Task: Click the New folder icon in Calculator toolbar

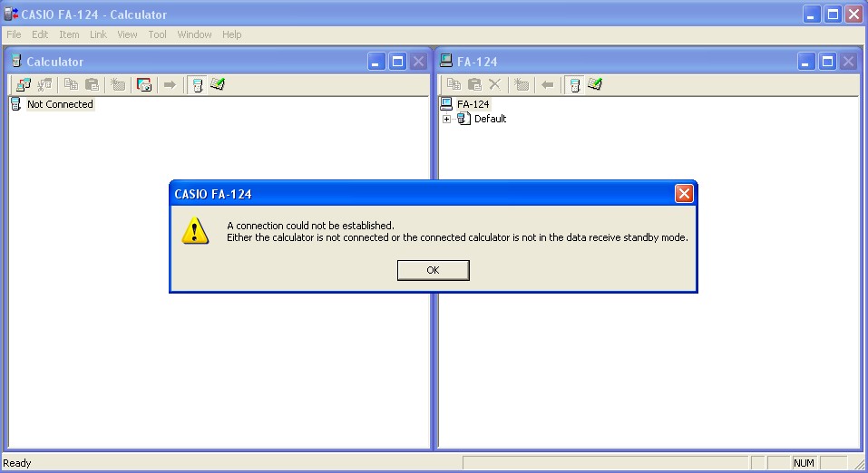Action: [117, 84]
